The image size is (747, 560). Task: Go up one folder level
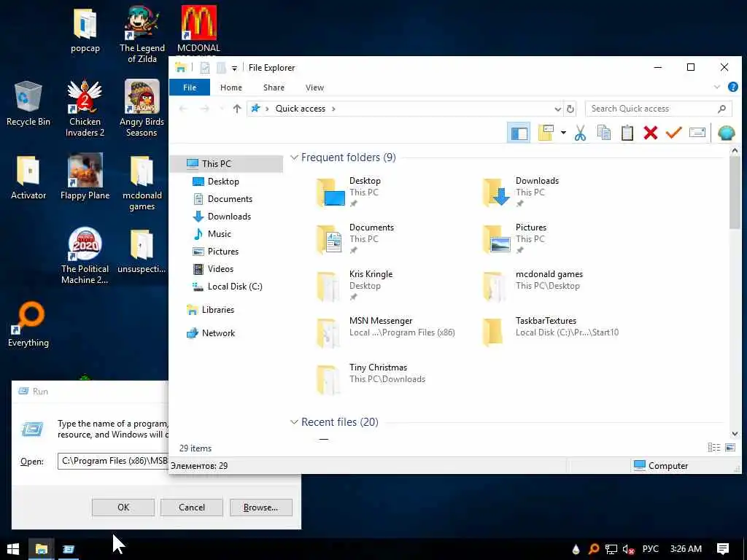(237, 109)
